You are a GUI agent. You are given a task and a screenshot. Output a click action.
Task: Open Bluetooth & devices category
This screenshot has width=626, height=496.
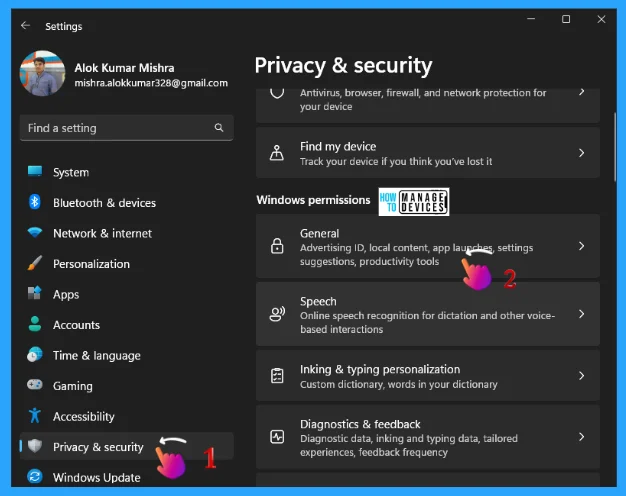click(105, 203)
